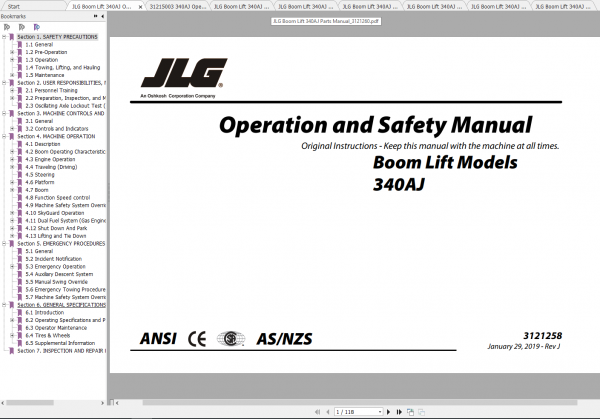Switch to the Start tab
The image size is (600, 419).
pos(14,7)
